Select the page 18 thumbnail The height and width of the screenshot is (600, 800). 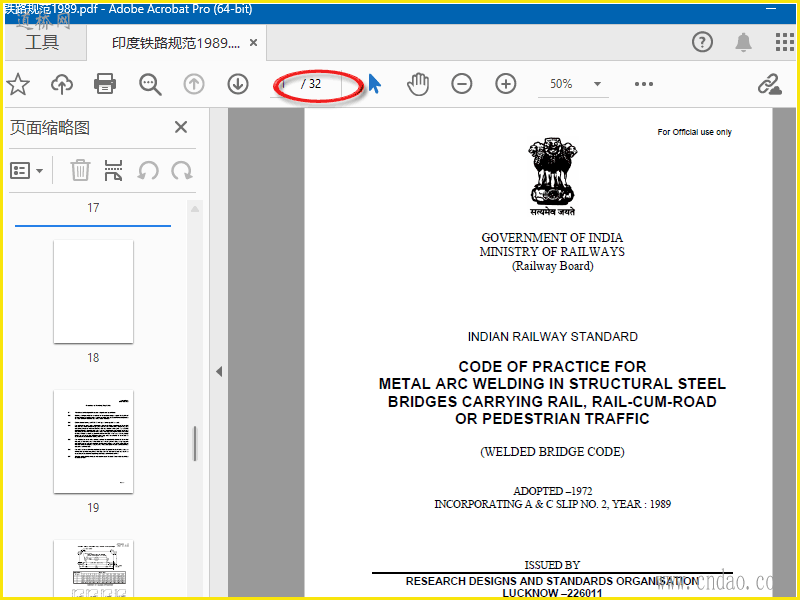coord(93,292)
